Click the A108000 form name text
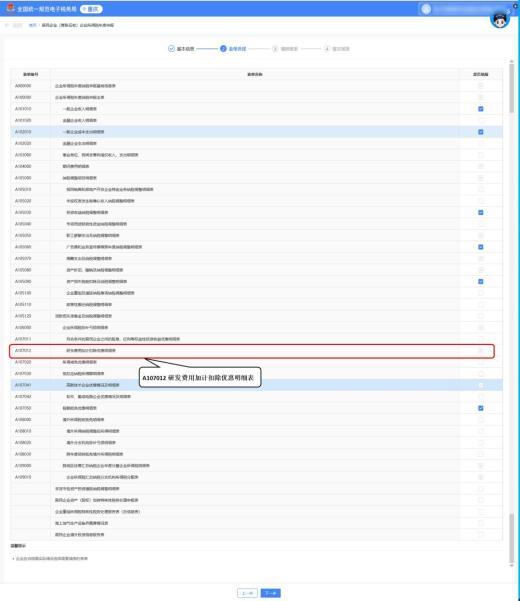 (x=83, y=419)
